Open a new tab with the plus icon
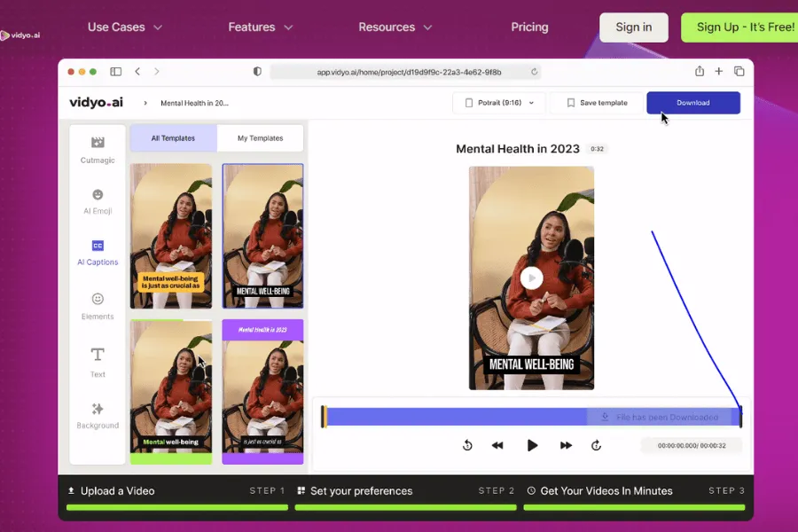Screen dimensions: 798x532 pyautogui.click(x=718, y=71)
